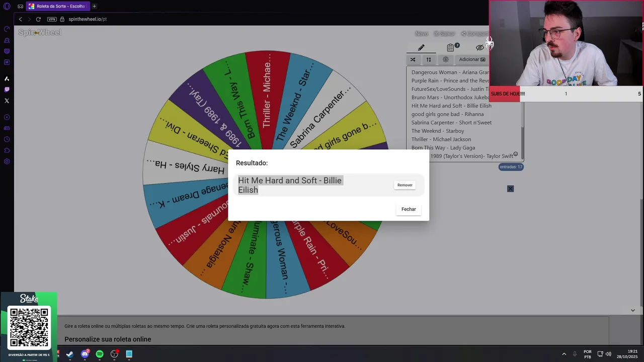Click the SpinWheel site logo
Image resolution: width=644 pixels, height=362 pixels.
[39, 33]
